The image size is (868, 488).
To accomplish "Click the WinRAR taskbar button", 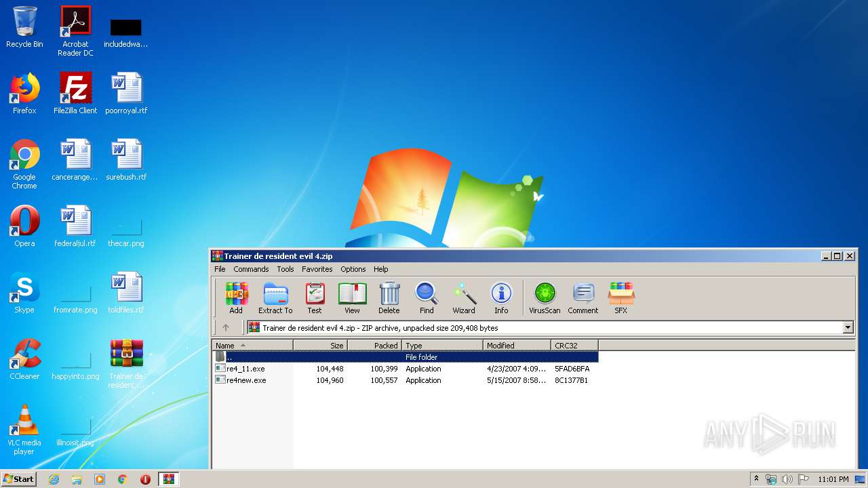I will 169,479.
